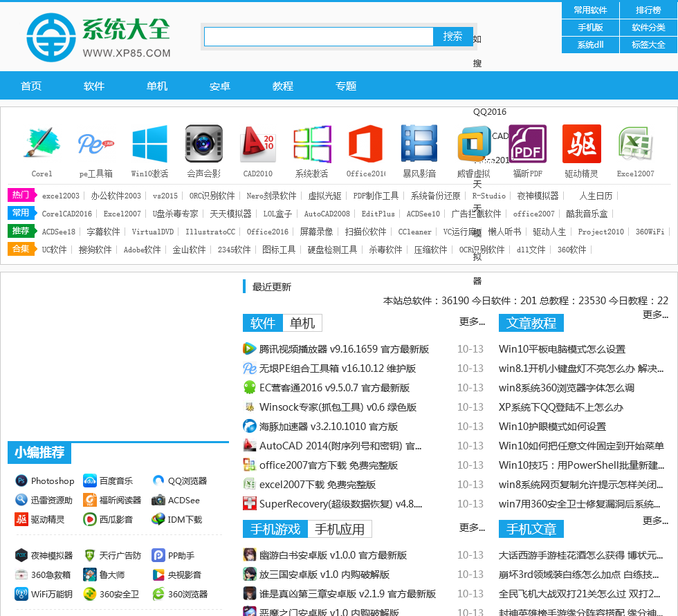Go to 首页 in navigation bar
This screenshot has height=616, width=678.
pyautogui.click(x=31, y=86)
